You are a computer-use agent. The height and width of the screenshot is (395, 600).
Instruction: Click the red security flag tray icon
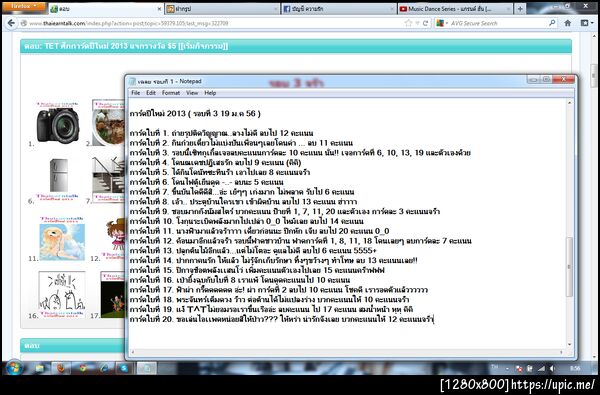tap(519, 369)
